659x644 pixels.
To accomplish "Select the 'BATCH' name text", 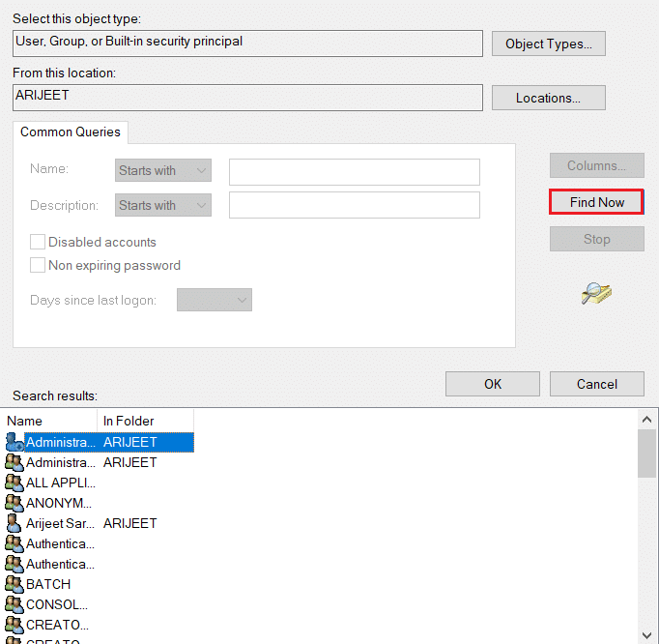I will 48,584.
